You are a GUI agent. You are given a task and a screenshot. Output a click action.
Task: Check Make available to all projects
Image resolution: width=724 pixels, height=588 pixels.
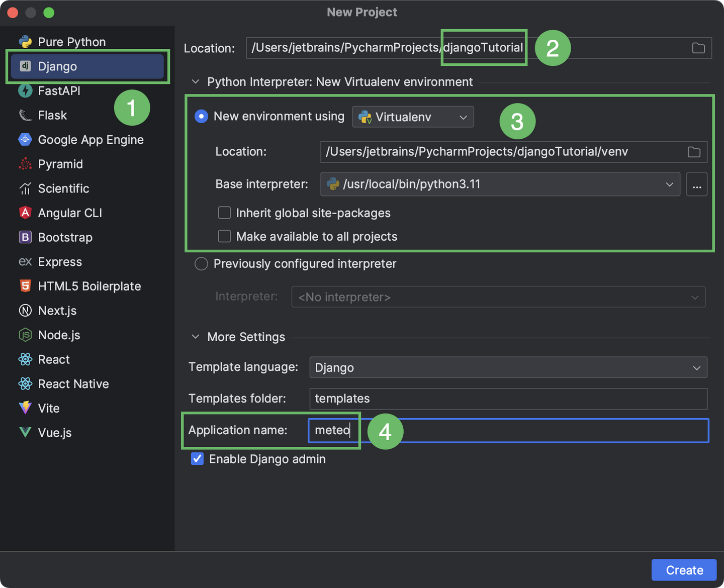click(224, 236)
